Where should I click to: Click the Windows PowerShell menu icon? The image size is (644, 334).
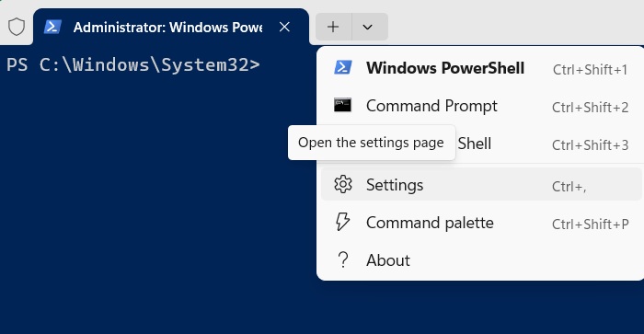click(342, 67)
